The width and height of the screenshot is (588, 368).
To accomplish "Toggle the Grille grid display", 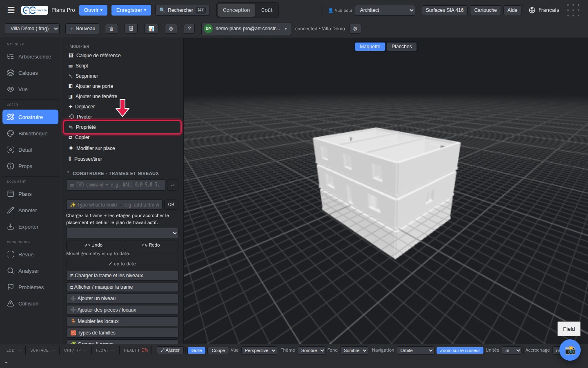I will 196,350.
